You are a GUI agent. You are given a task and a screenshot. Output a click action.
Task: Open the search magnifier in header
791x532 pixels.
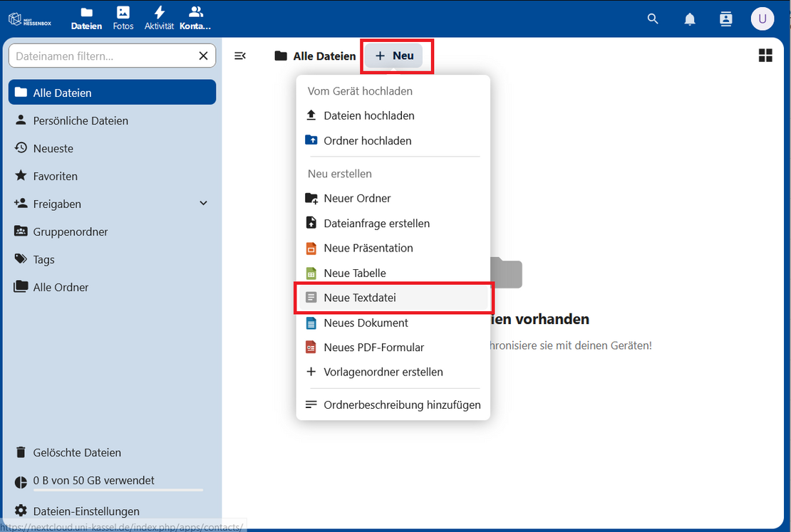[653, 19]
